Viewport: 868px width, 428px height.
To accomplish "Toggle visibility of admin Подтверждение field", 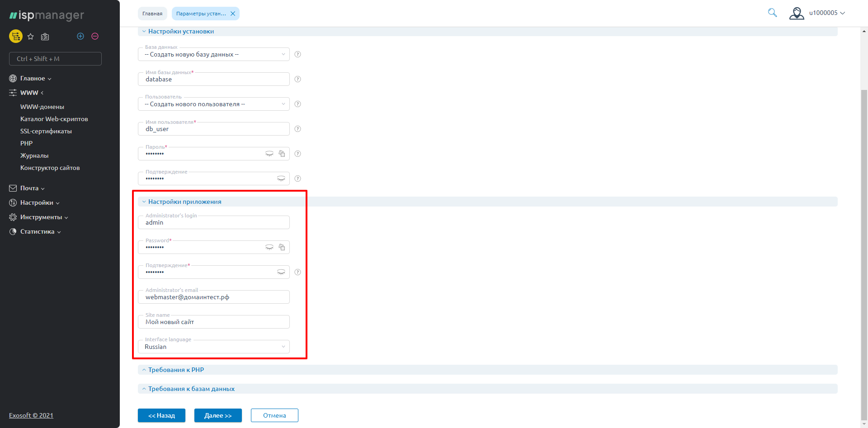I will (x=281, y=272).
